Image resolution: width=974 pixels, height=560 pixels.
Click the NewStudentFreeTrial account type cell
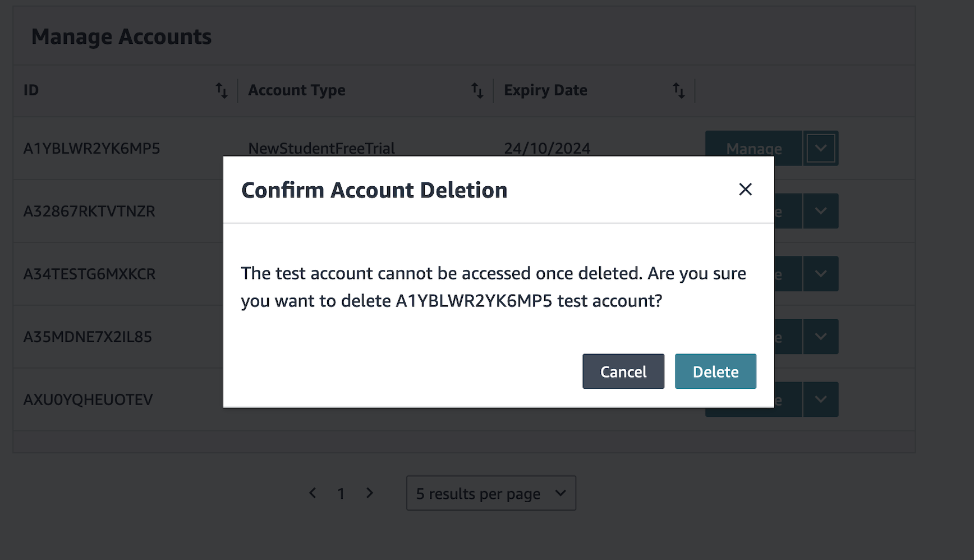coord(321,148)
